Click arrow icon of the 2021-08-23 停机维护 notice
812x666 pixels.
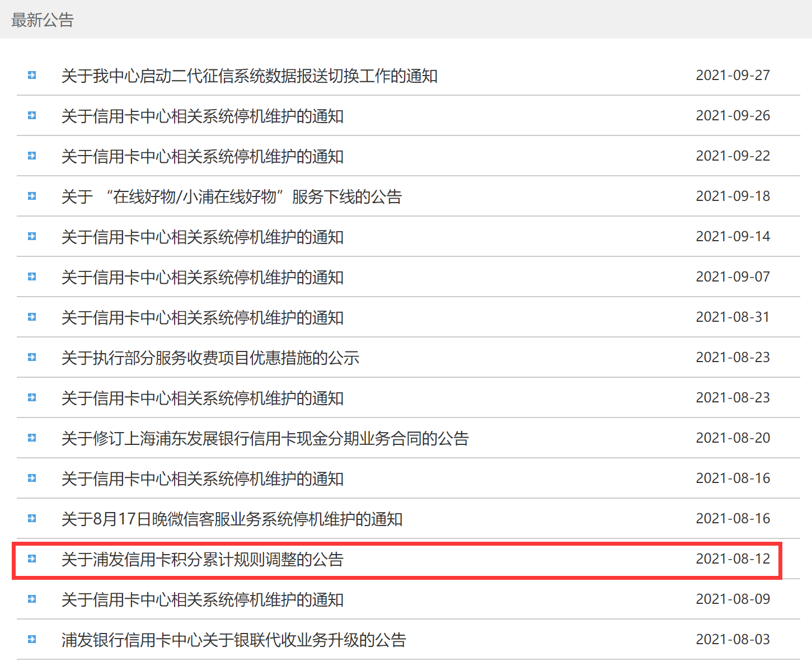tap(32, 397)
